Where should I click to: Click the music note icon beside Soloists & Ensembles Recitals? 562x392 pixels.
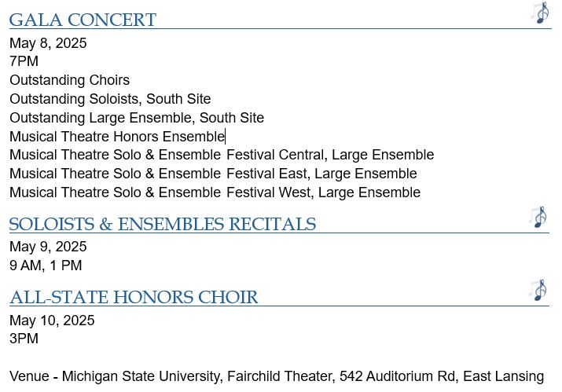538,217
